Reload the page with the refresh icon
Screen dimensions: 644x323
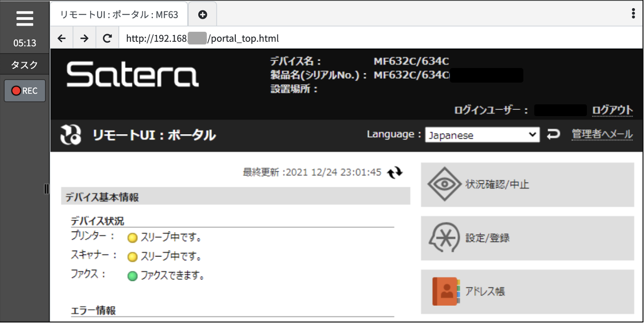tap(107, 38)
